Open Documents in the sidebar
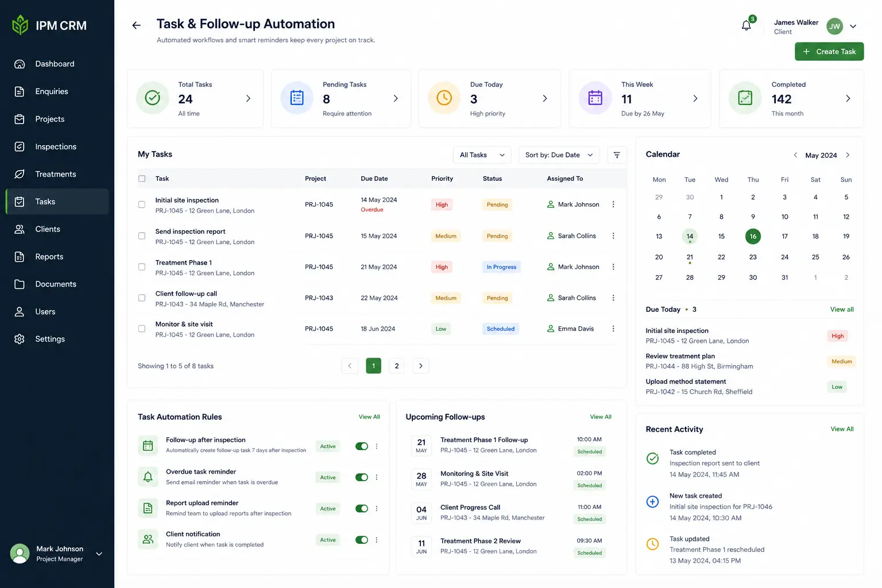Screen dimensions: 882x588 coord(57,284)
